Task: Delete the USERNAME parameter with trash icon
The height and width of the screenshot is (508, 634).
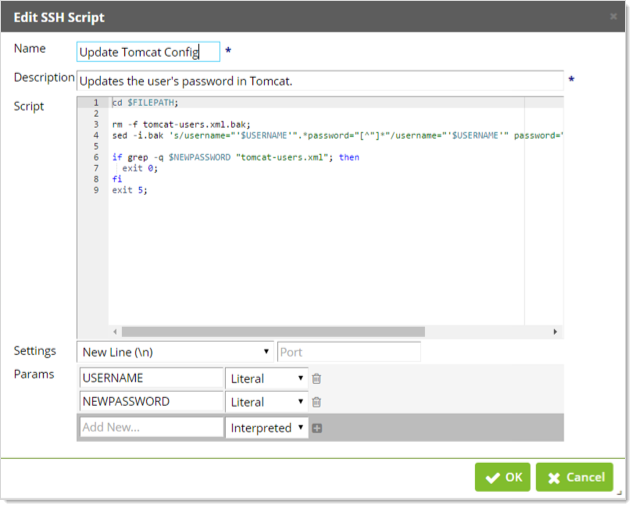Action: [316, 378]
